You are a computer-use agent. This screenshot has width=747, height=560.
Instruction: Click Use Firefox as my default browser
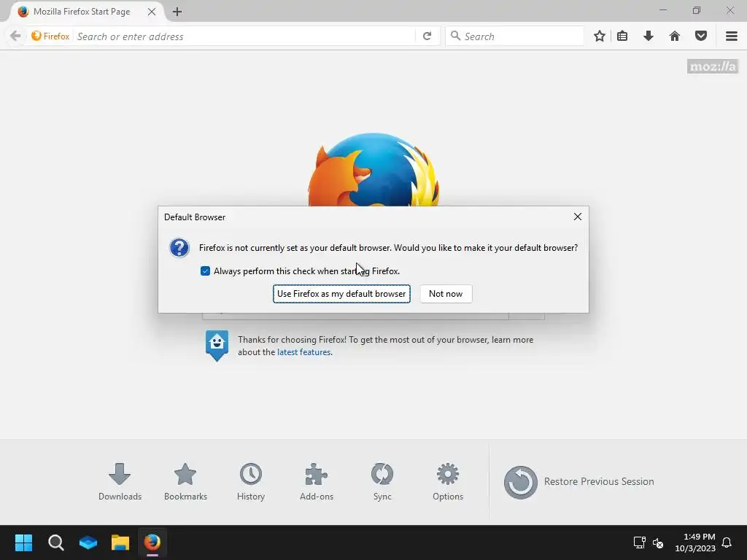341,294
